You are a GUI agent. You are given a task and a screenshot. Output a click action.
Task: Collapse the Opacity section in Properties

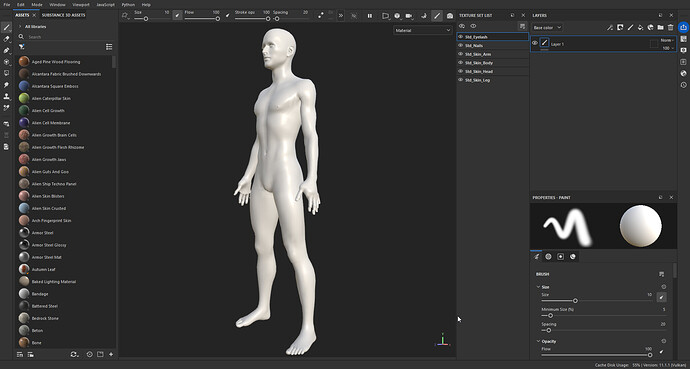[x=538, y=341]
